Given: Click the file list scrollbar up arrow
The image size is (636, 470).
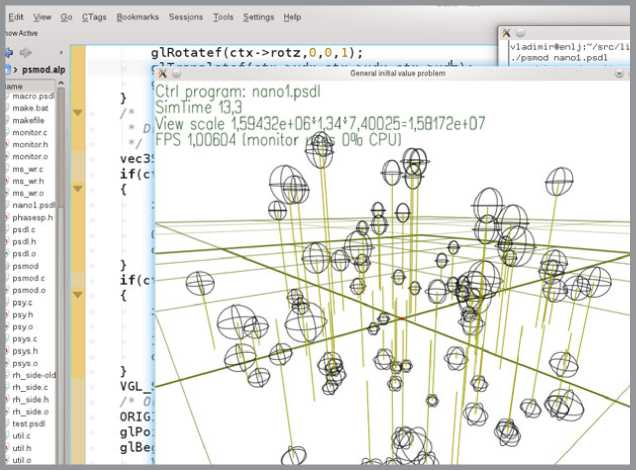Looking at the screenshot, I should click(61, 83).
